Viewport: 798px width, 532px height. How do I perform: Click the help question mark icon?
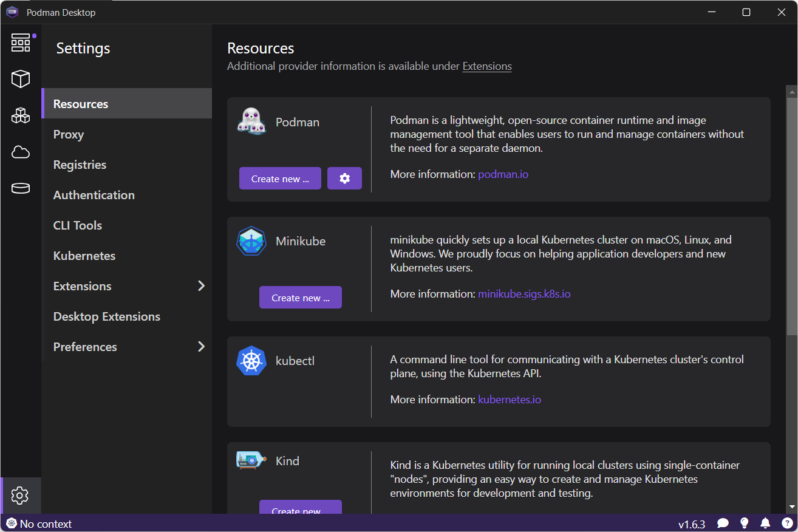point(786,523)
